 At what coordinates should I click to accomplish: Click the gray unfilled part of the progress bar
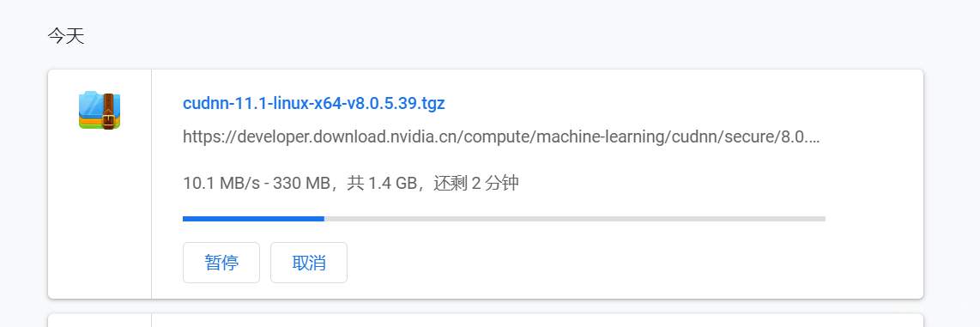(x=575, y=219)
